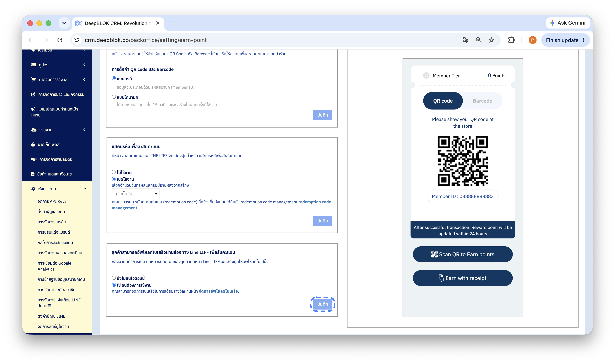View site information icon beside URL

(x=77, y=40)
